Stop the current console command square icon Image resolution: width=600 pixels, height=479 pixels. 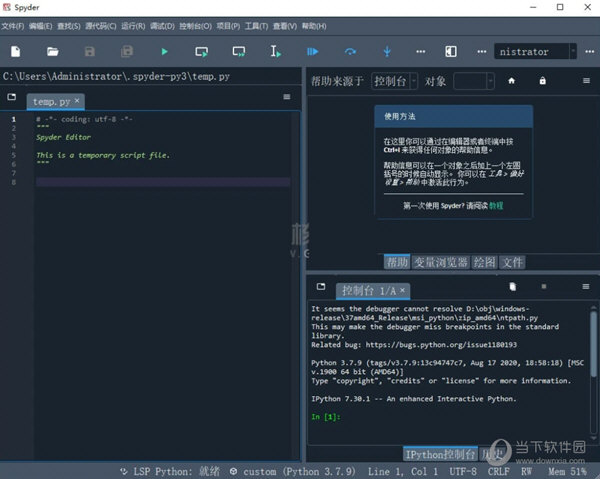[544, 286]
